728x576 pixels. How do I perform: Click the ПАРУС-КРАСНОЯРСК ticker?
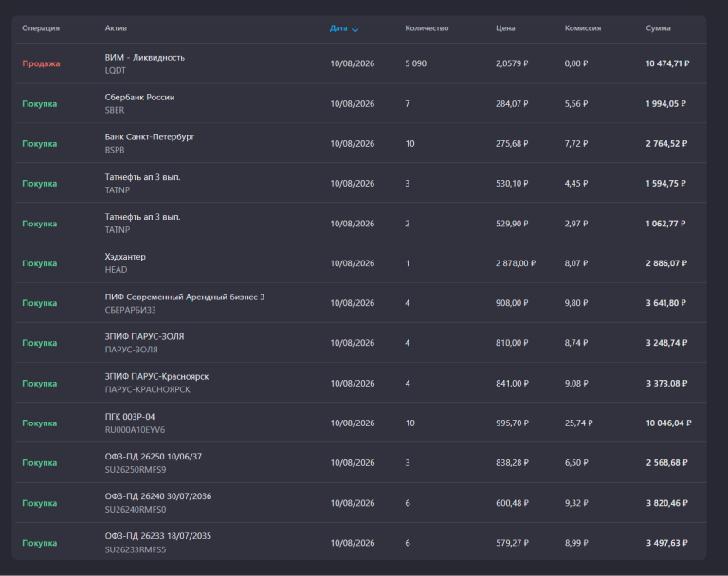tap(148, 390)
